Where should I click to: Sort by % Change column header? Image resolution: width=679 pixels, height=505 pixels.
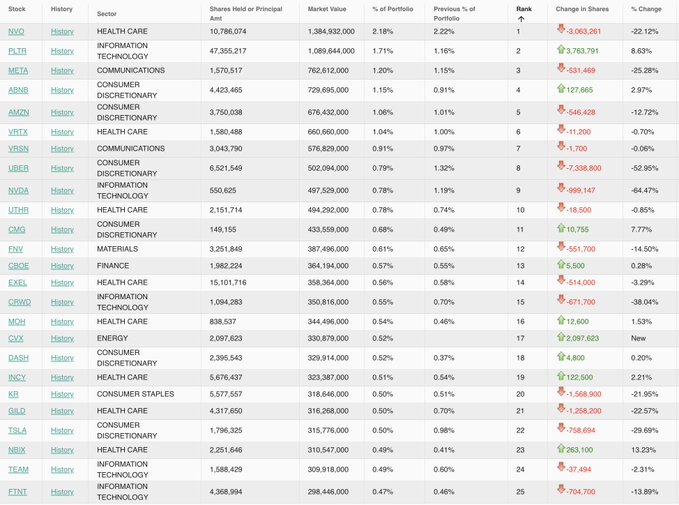646,9
